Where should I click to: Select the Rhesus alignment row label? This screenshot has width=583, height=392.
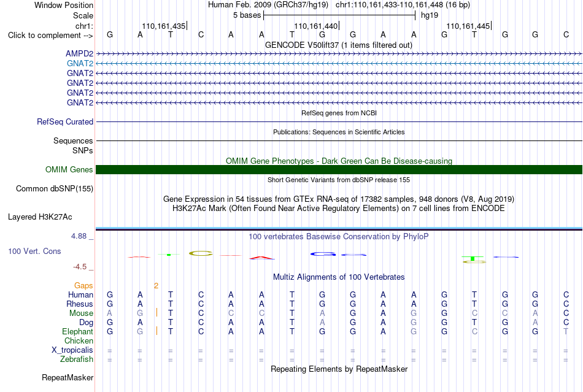coord(80,304)
